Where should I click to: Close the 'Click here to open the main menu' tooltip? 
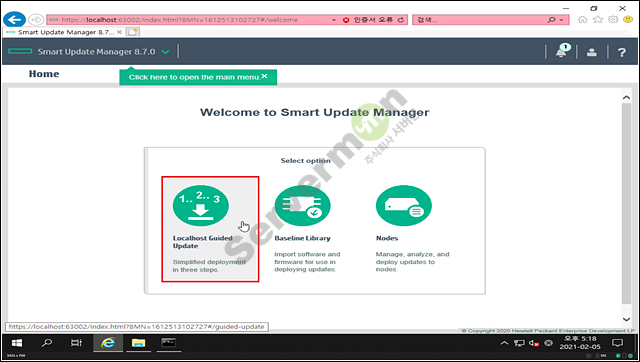point(264,76)
